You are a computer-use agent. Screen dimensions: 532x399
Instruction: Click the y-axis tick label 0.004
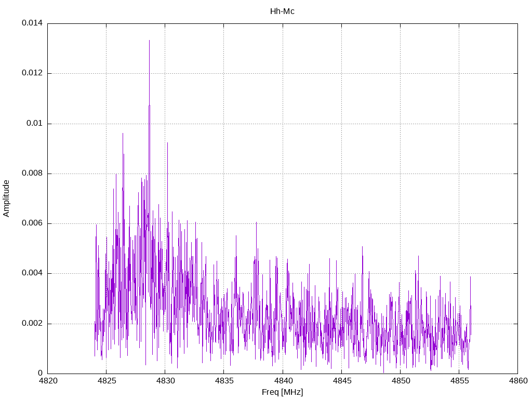(x=32, y=273)
